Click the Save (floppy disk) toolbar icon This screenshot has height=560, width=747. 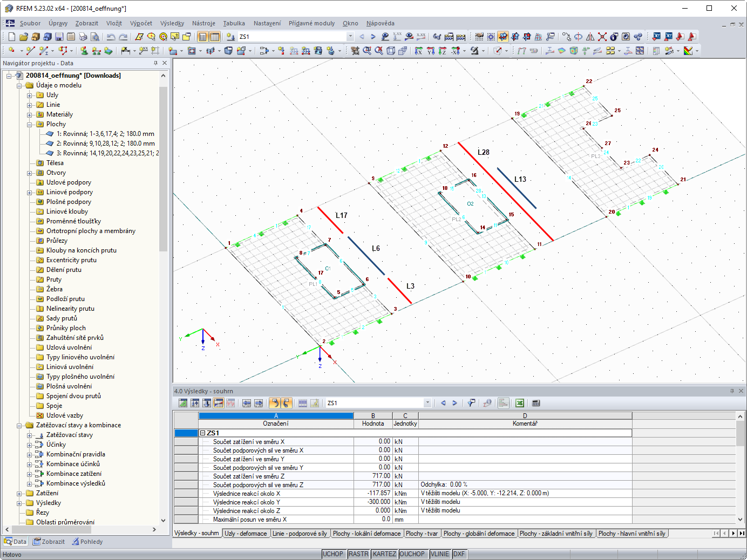click(59, 37)
